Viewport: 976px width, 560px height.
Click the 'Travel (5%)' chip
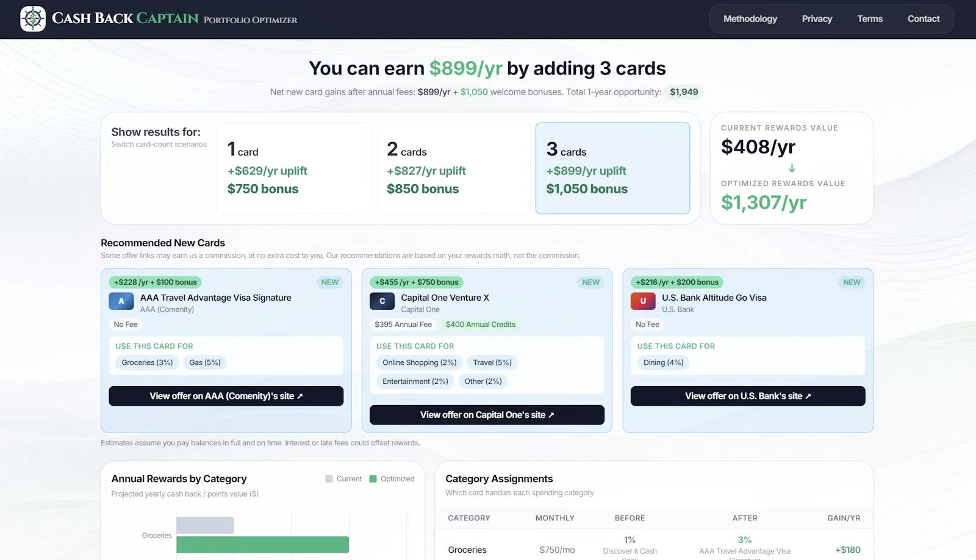(x=492, y=362)
